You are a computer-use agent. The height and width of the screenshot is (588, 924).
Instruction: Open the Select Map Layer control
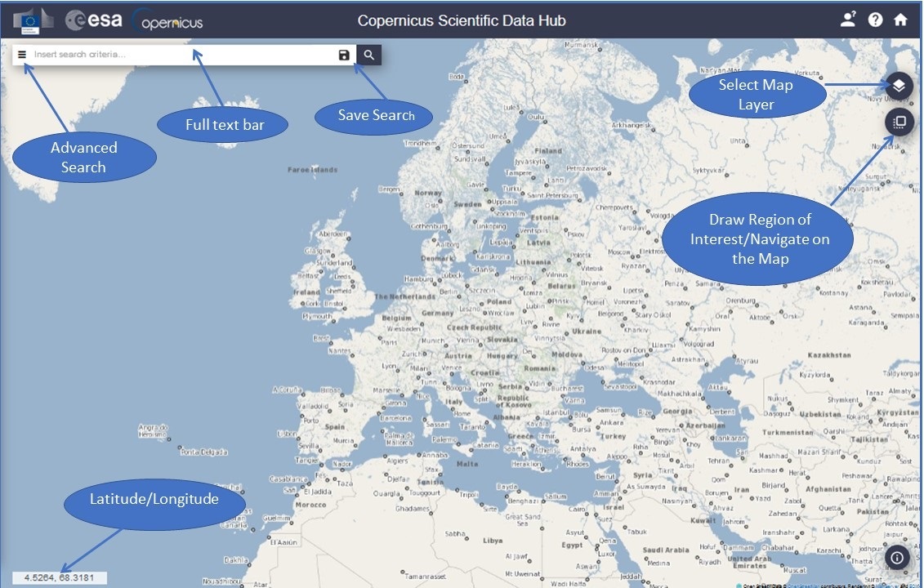[899, 85]
